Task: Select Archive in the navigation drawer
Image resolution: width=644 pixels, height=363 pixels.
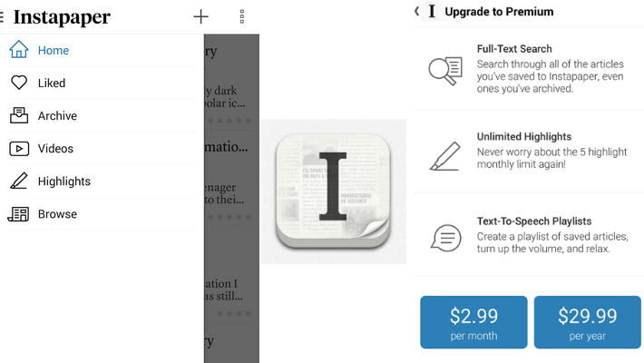Action: (x=57, y=115)
